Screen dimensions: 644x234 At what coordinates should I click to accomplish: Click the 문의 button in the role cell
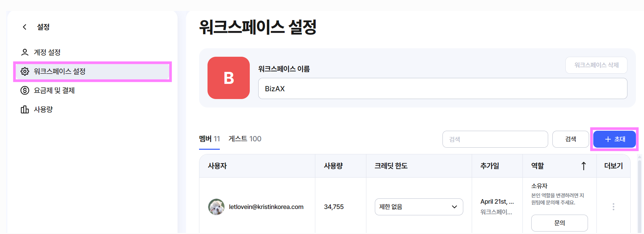(559, 223)
